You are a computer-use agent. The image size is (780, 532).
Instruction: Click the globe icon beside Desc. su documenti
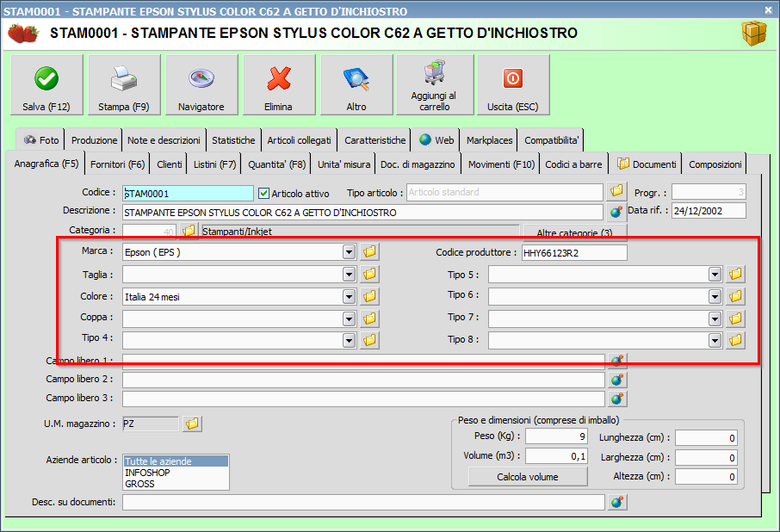click(616, 502)
